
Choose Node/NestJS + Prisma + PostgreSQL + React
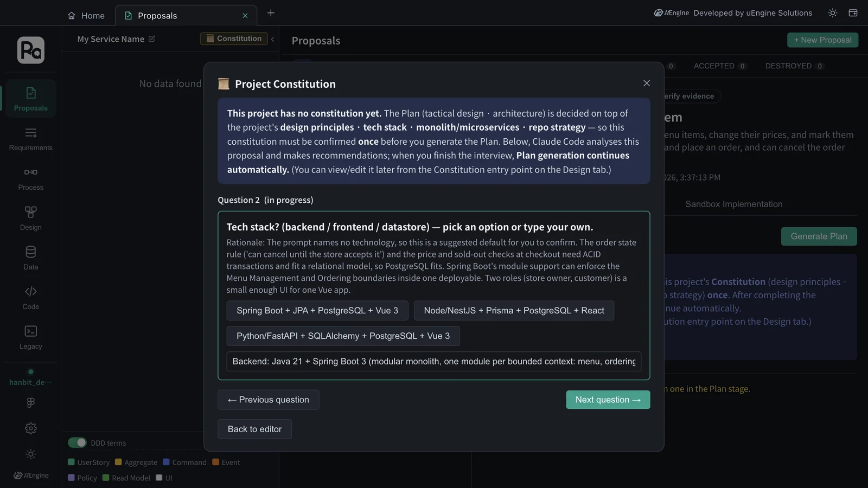point(514,311)
